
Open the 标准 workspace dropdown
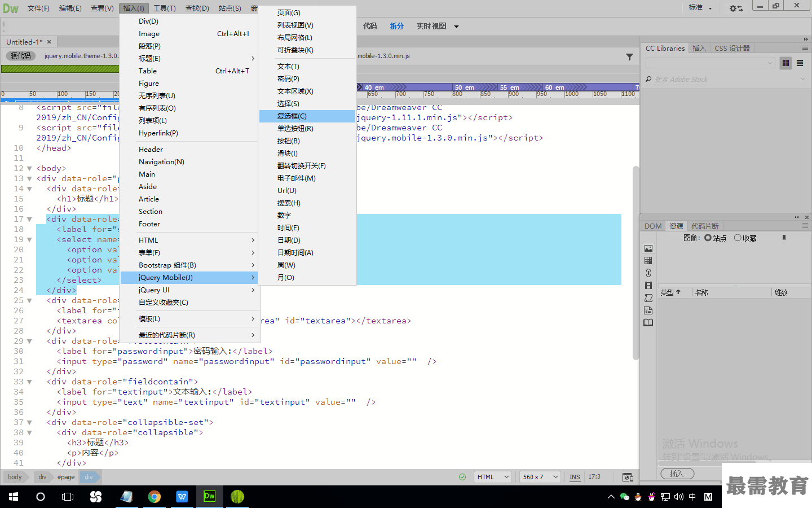pyautogui.click(x=700, y=8)
